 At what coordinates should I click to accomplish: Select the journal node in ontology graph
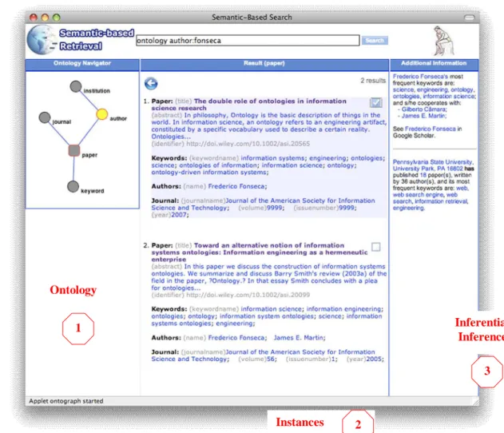coord(45,117)
